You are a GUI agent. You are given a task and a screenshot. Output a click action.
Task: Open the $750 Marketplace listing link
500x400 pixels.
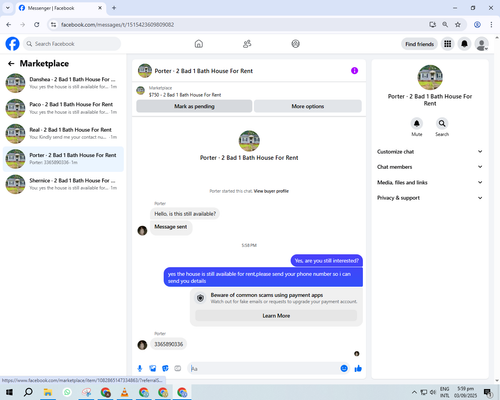tap(185, 95)
